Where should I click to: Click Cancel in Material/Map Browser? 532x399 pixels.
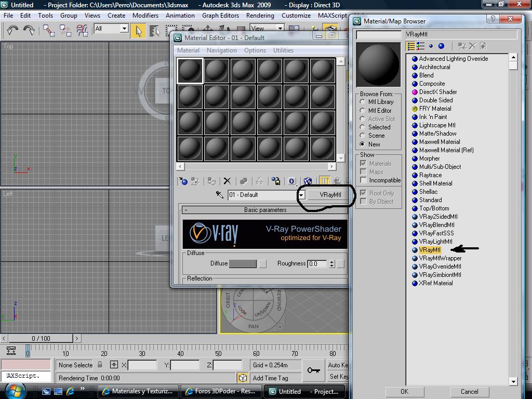click(x=469, y=392)
